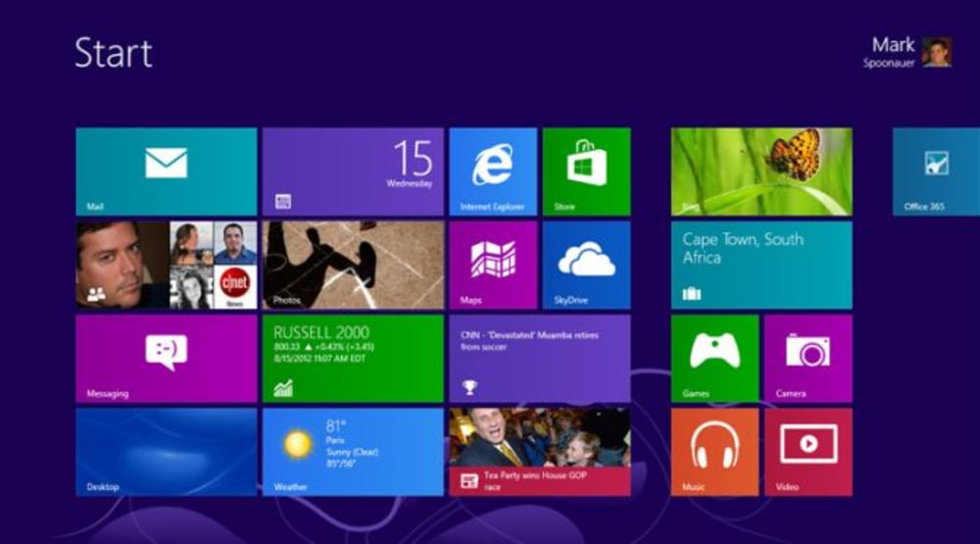Open Travel tile for Cape Town, South Africa
The width and height of the screenshot is (980, 544).
[x=761, y=265]
